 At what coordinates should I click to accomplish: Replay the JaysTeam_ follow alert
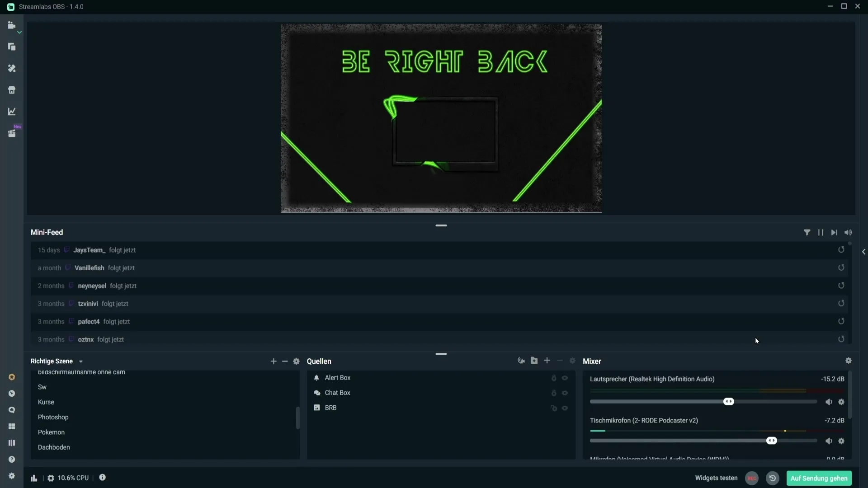[x=841, y=250]
